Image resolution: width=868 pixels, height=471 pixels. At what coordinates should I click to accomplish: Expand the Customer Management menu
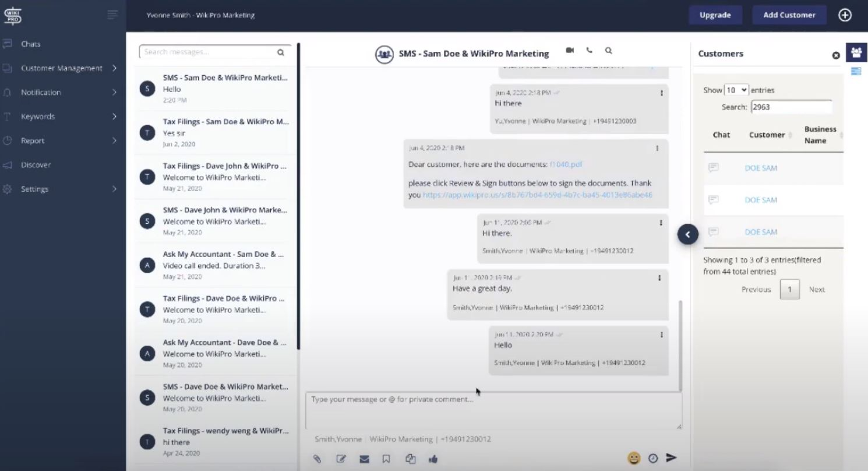point(61,68)
